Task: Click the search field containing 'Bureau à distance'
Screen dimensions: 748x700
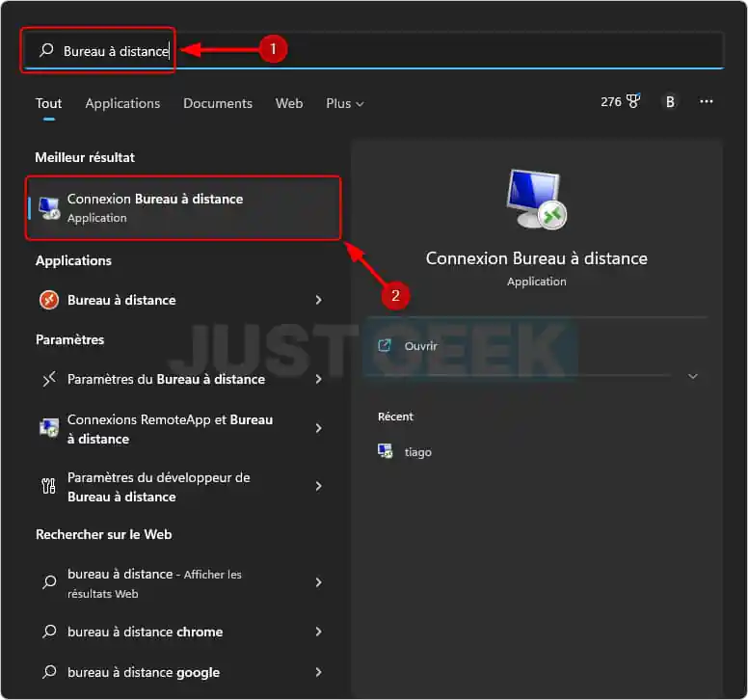Action: tap(374, 50)
